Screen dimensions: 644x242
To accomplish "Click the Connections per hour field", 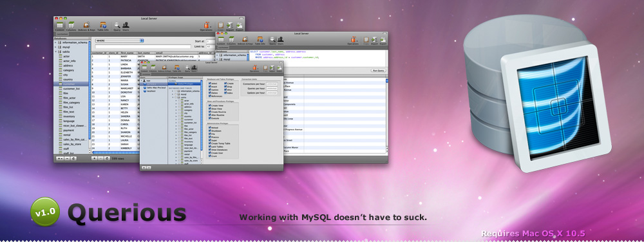I will coord(272,84).
